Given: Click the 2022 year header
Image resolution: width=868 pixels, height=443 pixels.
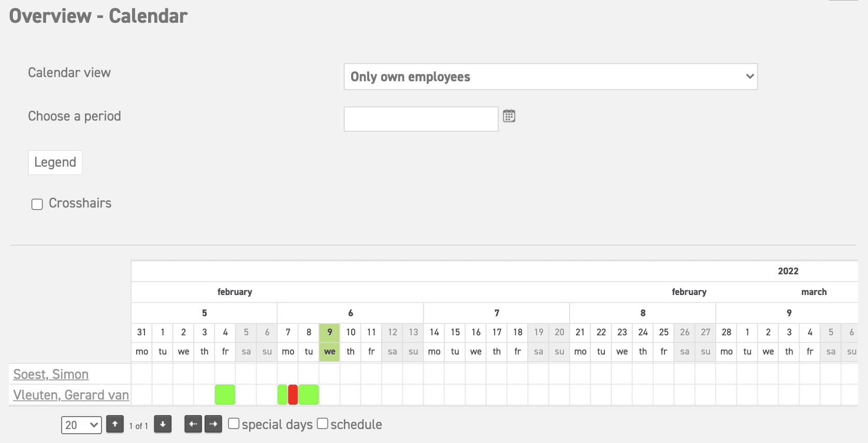Looking at the screenshot, I should [x=788, y=271].
